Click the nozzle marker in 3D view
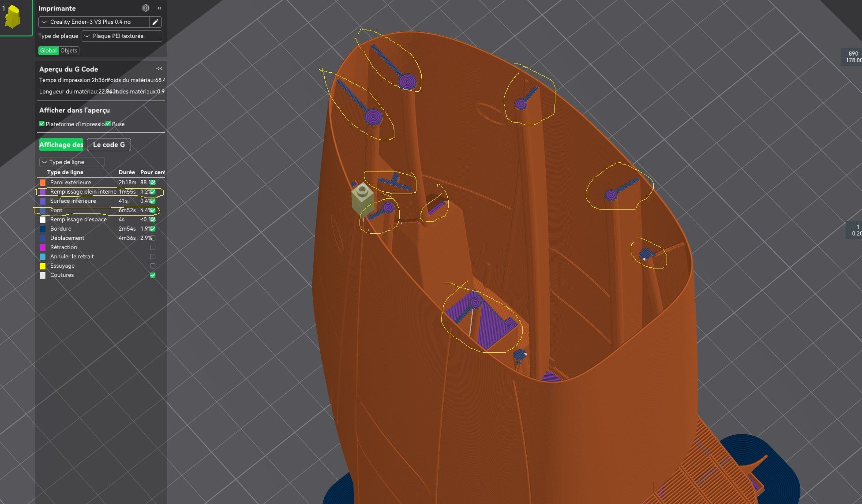This screenshot has height=504, width=862. point(363,201)
